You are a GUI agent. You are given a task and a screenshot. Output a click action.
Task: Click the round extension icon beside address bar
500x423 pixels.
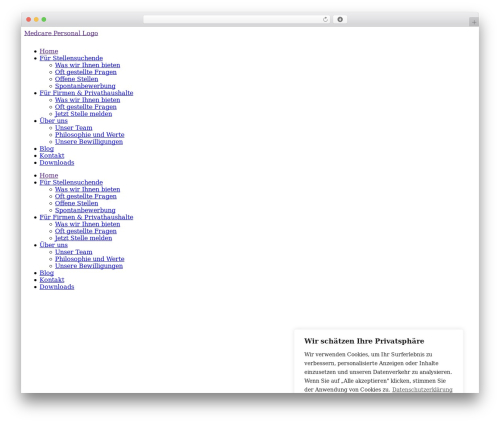pos(340,19)
